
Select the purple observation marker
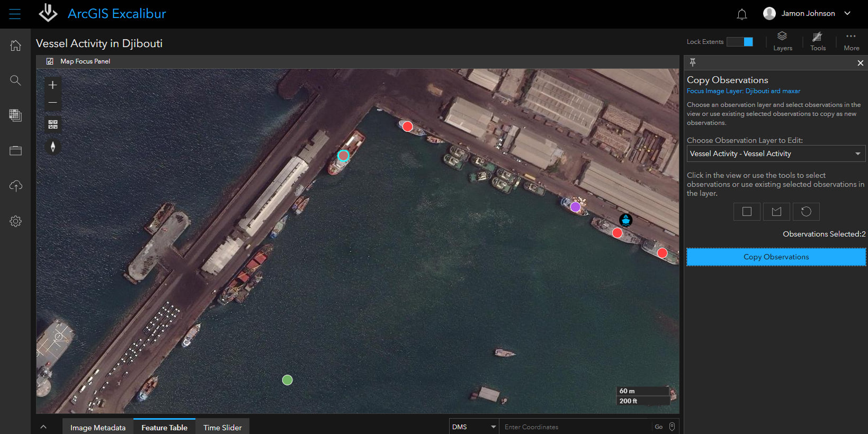click(x=575, y=206)
